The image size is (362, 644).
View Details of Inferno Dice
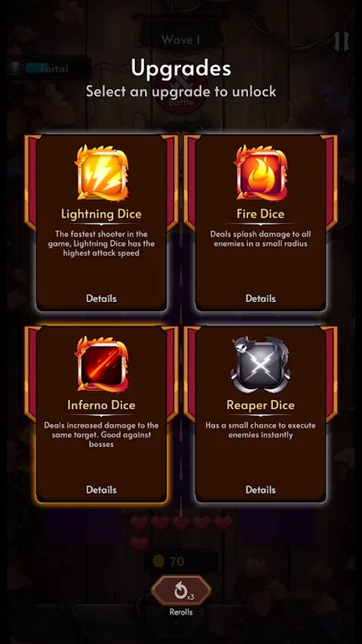[101, 490]
